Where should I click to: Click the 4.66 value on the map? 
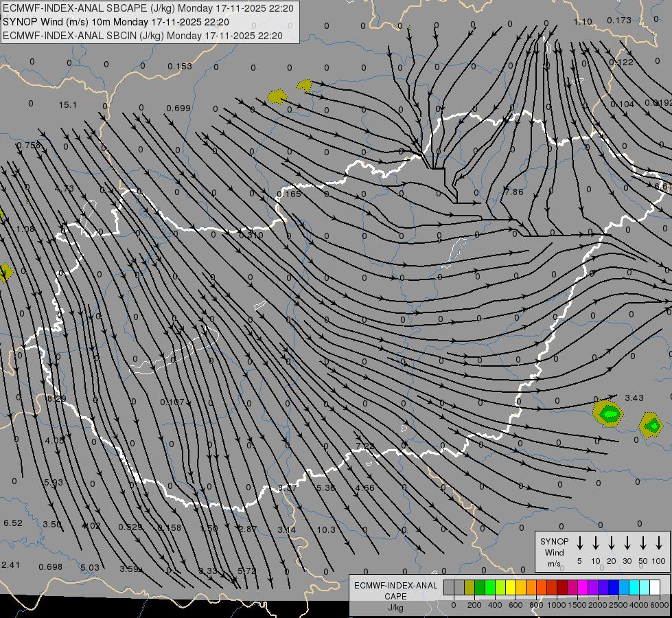[x=365, y=488]
